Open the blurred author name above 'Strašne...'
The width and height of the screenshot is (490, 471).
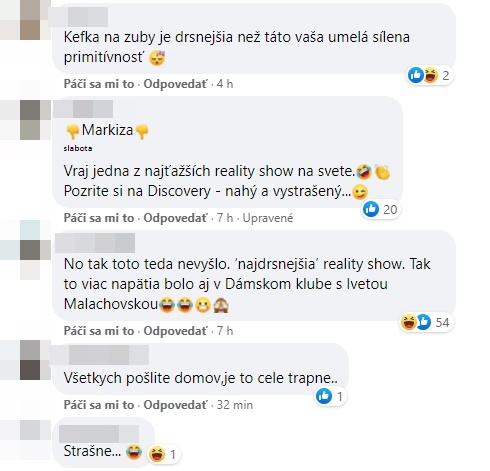click(99, 433)
